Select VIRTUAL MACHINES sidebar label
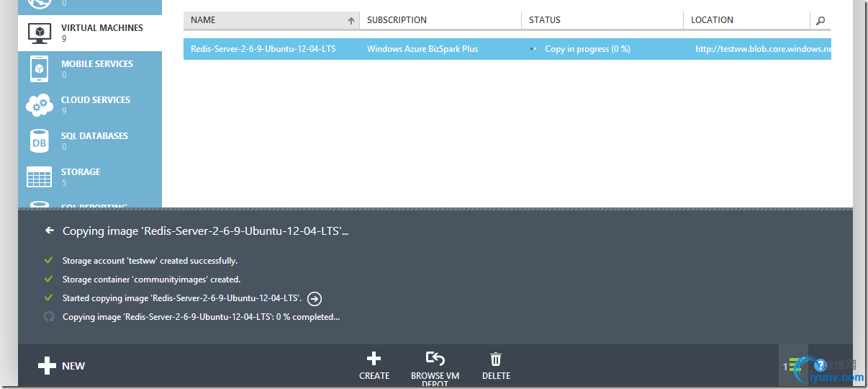This screenshot has width=868, height=389. [x=101, y=28]
